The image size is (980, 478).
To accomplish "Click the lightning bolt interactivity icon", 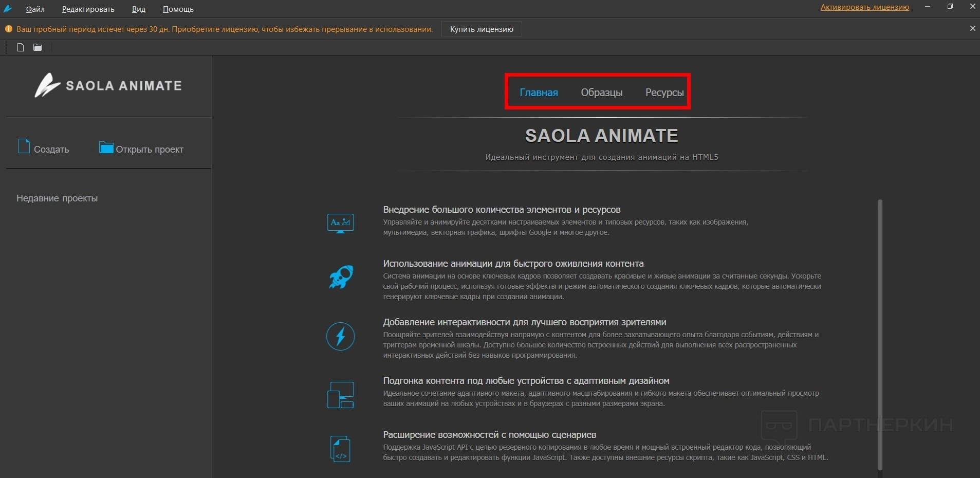I will pyautogui.click(x=341, y=336).
